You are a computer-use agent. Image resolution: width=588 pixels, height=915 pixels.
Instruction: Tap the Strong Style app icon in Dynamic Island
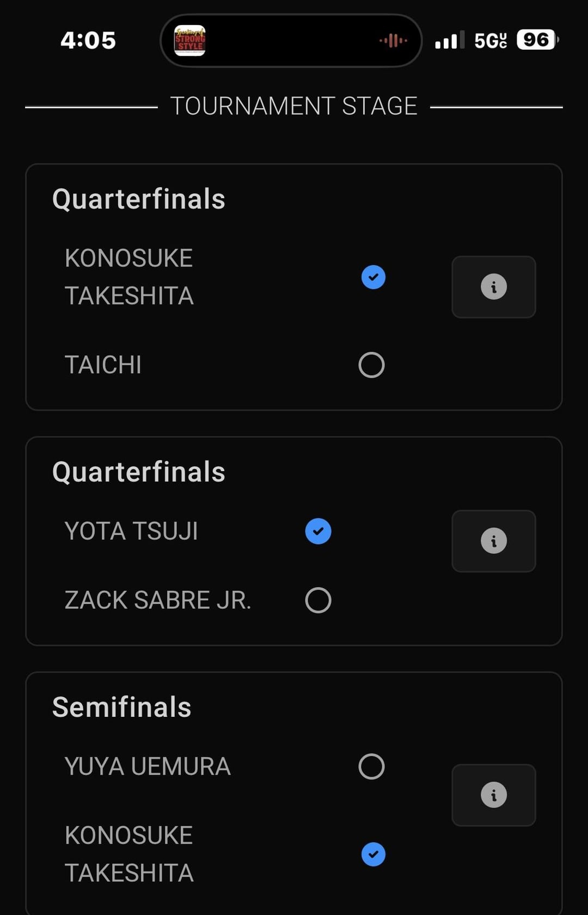(x=189, y=40)
